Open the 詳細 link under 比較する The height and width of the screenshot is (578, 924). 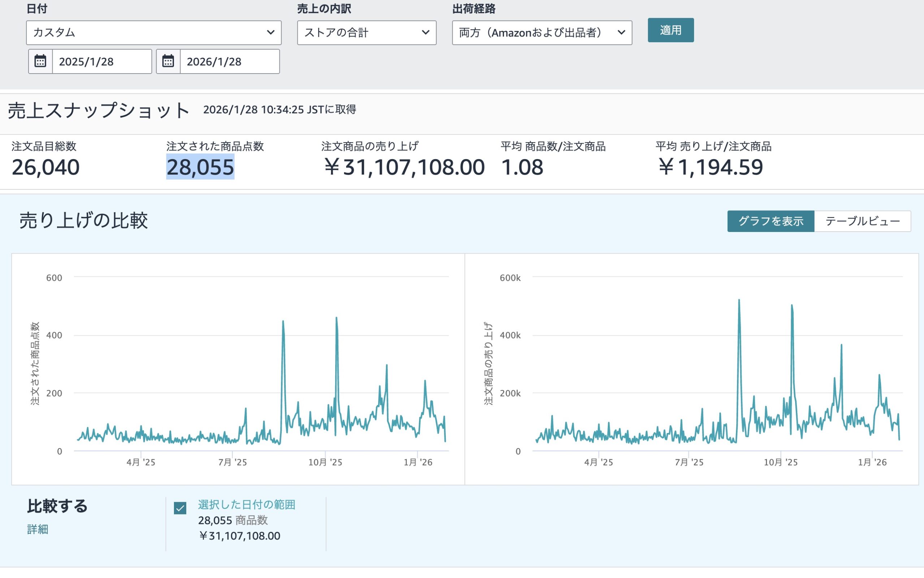point(38,529)
